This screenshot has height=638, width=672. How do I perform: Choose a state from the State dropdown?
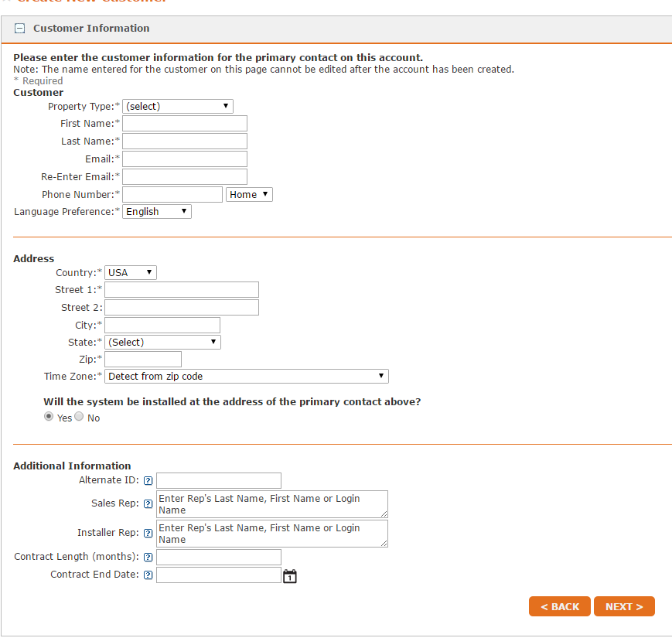tap(162, 343)
